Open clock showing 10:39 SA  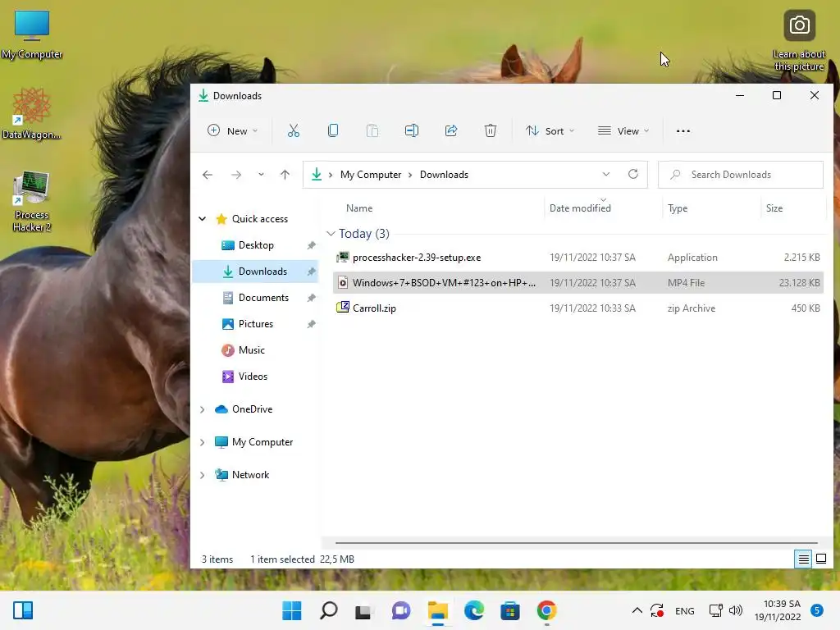(x=778, y=610)
